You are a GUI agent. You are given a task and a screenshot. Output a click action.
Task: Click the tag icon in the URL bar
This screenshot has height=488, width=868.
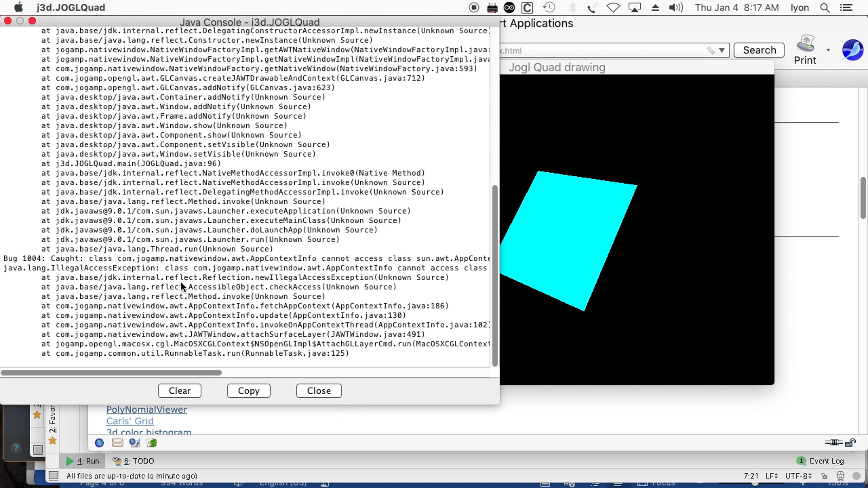point(711,51)
